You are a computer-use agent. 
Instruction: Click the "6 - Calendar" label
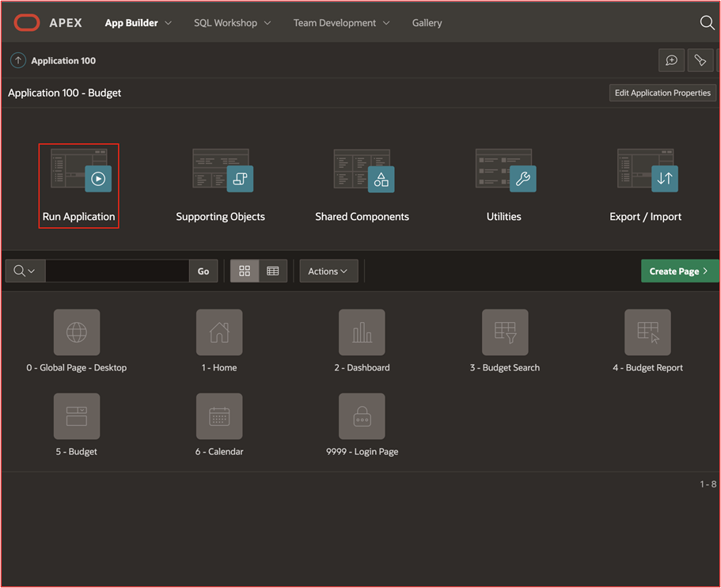[219, 451]
